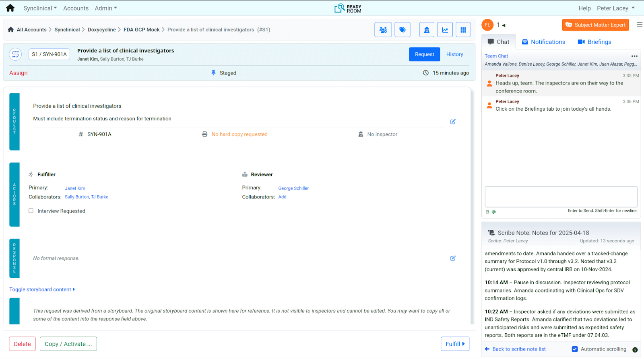Click the team chat message input box

click(561, 197)
